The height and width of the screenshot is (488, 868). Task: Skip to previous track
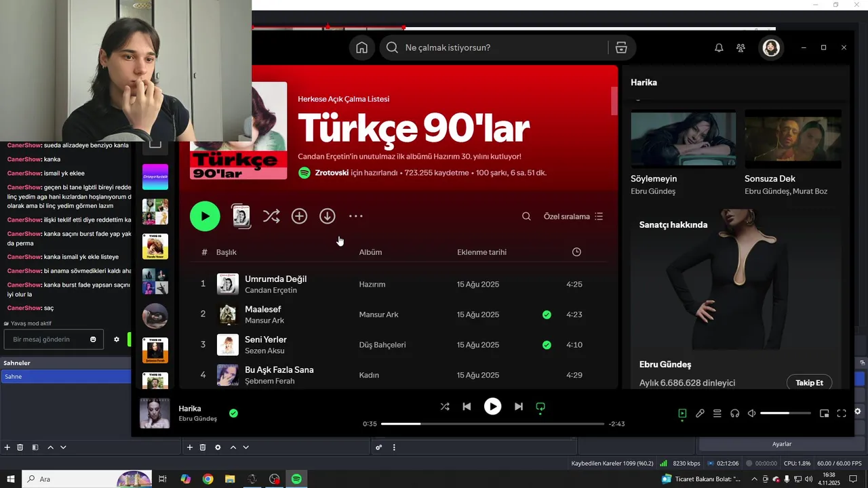tap(467, 407)
